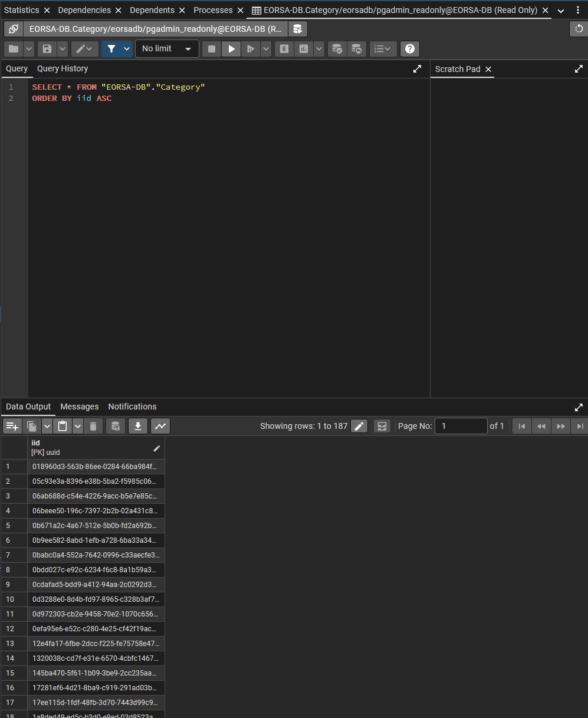588x718 pixels.
Task: Download results as CSV icon
Action: (x=138, y=426)
